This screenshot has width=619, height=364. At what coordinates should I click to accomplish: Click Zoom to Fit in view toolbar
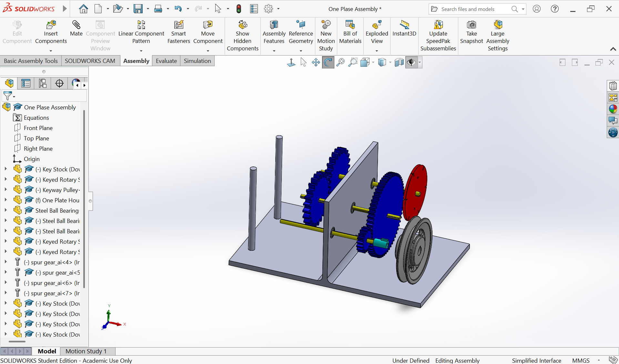pyautogui.click(x=340, y=62)
